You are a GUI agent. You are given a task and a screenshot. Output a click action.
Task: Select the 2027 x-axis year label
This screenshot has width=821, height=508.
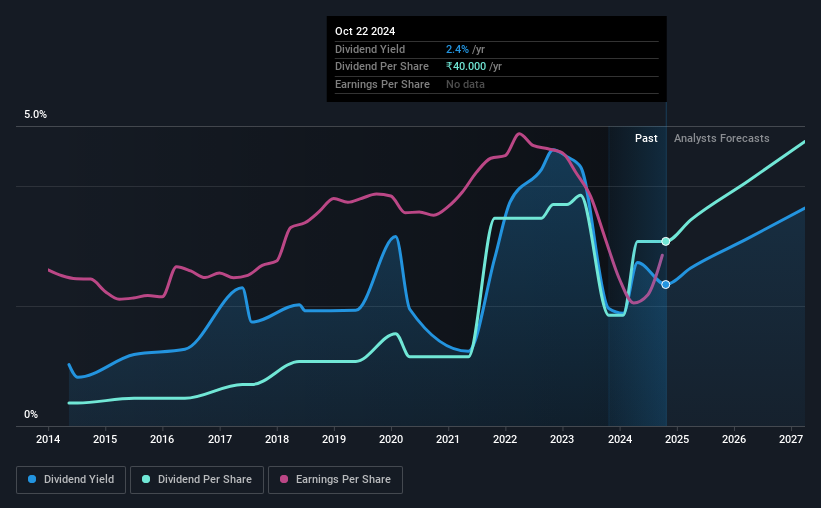pos(791,439)
